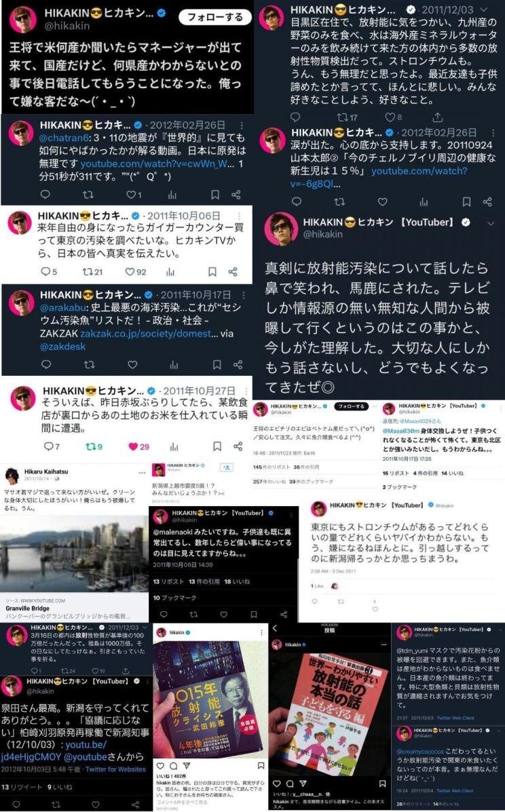Unlike the 2011年10月27日 tweet with 29 likes

[134, 446]
